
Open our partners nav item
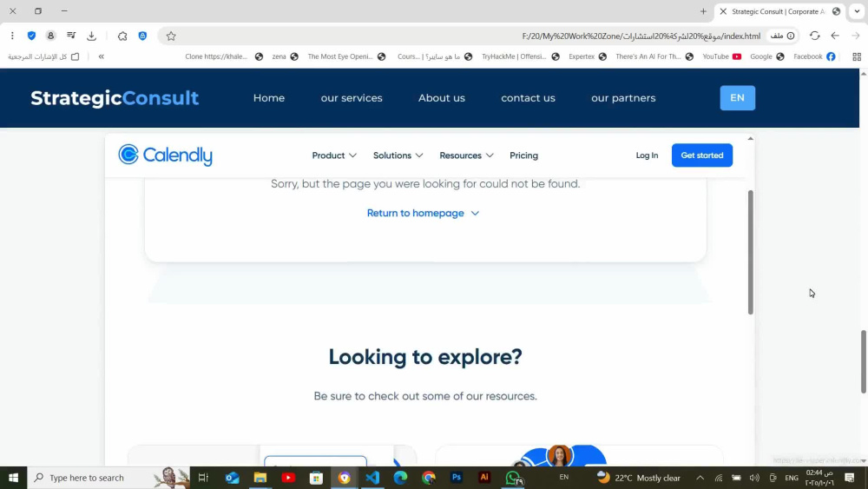pos(623,98)
